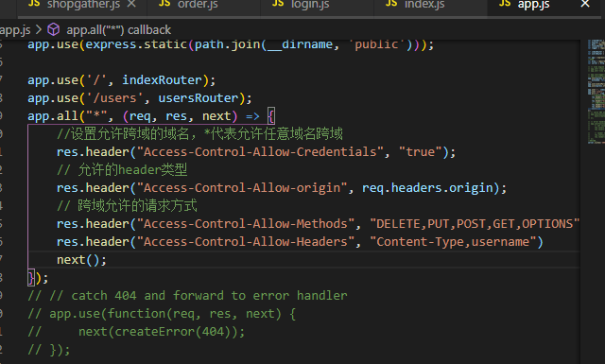The height and width of the screenshot is (364, 605).
Task: Click the '/users' route string
Action: click(114, 98)
